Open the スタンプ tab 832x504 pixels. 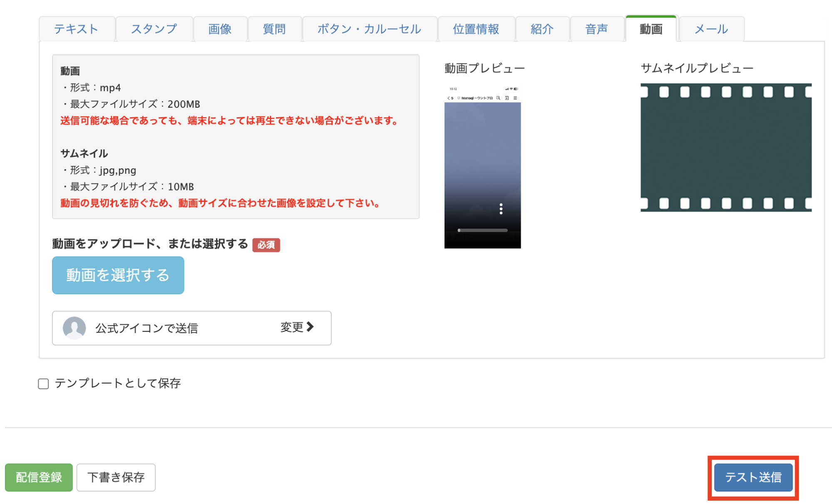154,29
